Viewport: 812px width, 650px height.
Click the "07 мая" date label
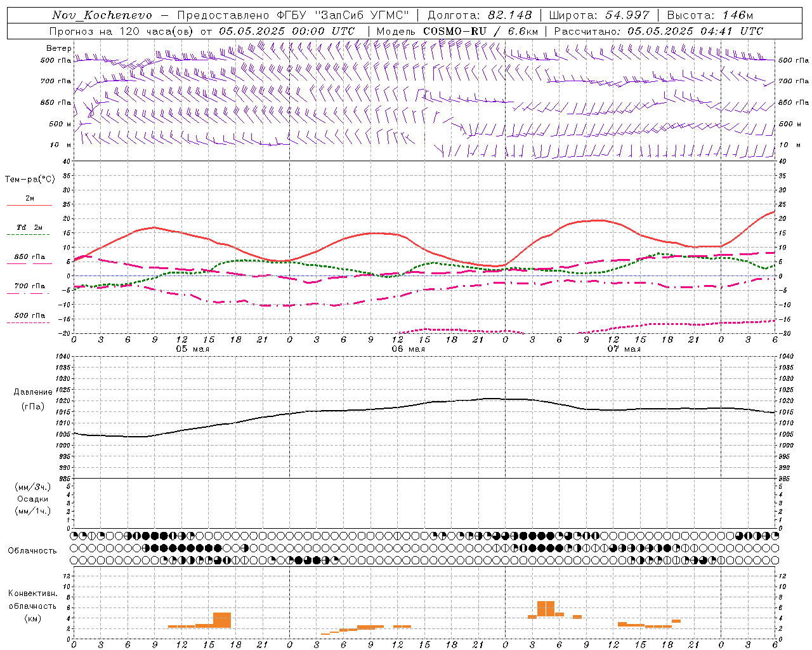click(624, 348)
